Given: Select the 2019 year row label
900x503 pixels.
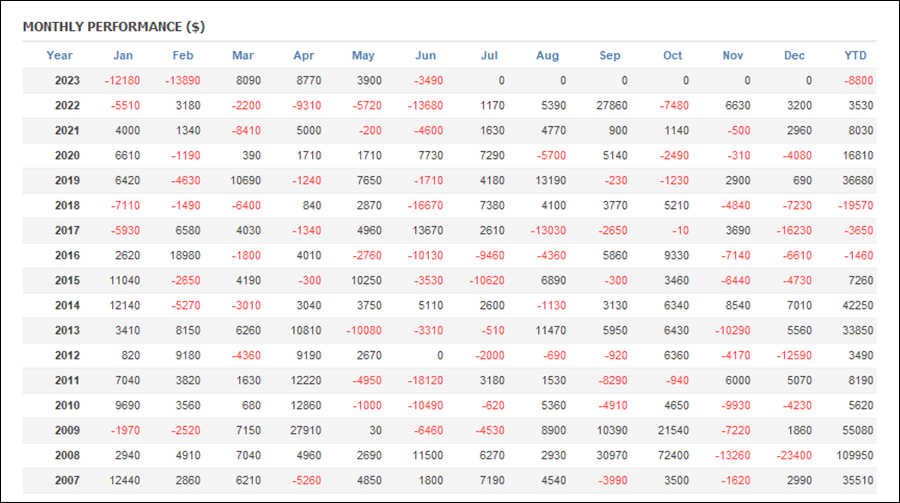Looking at the screenshot, I should (x=67, y=180).
